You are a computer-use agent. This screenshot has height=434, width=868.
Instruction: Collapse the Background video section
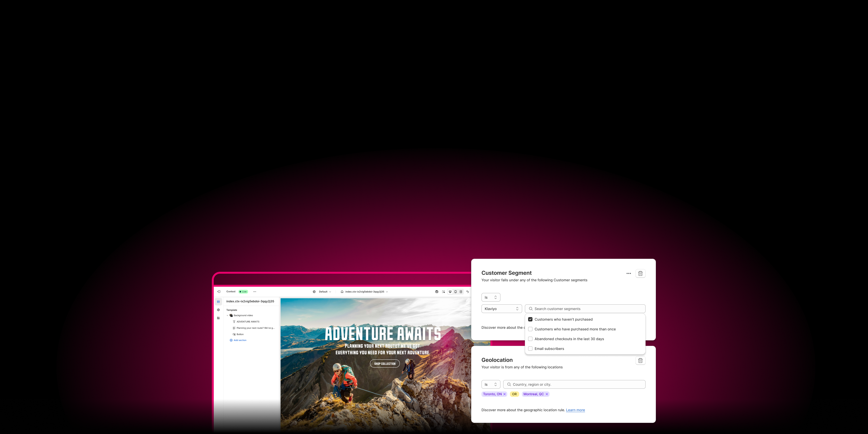point(228,315)
